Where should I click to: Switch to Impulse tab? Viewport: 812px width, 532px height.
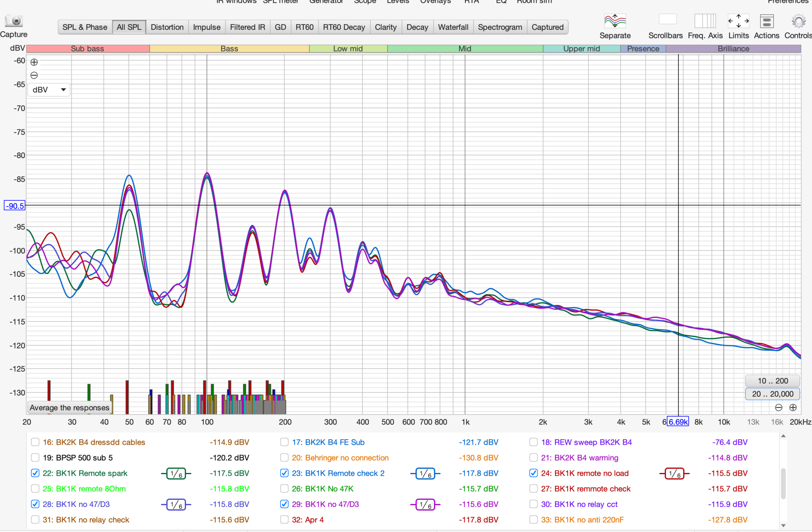(207, 27)
